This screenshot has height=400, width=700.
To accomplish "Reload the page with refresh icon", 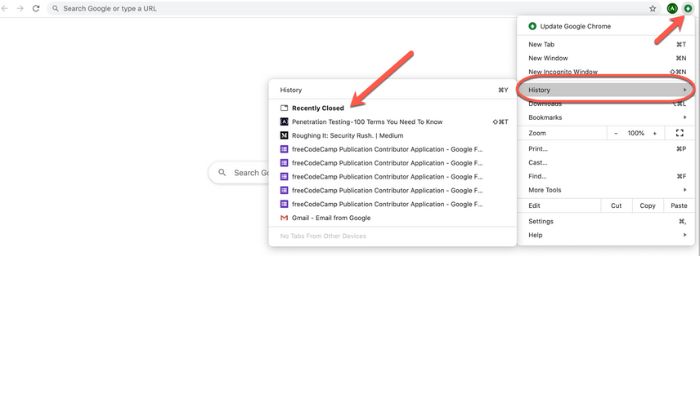I will (x=36, y=8).
